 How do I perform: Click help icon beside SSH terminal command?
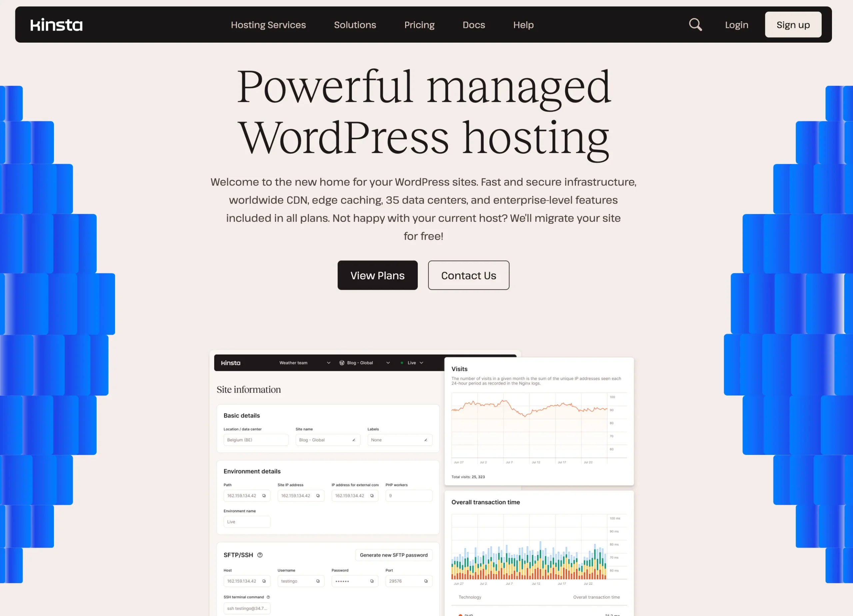click(268, 597)
